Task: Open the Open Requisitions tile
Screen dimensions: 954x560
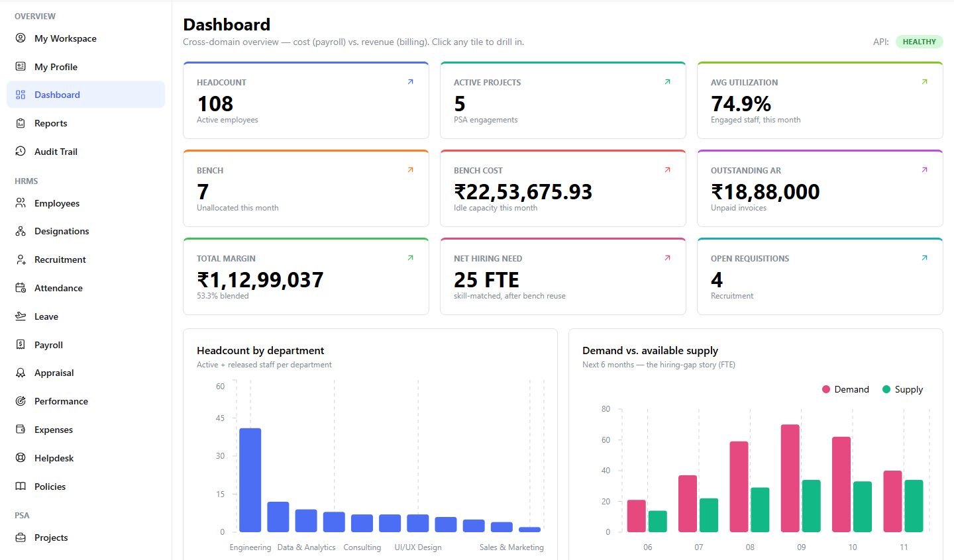Action: (x=820, y=277)
